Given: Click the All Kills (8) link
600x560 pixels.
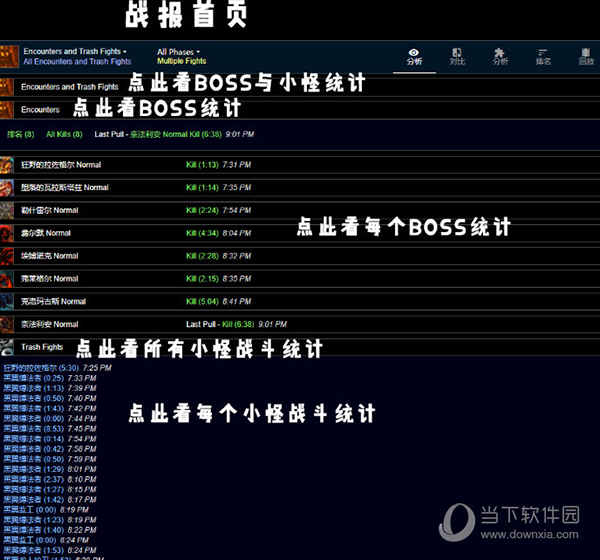Looking at the screenshot, I should [64, 134].
